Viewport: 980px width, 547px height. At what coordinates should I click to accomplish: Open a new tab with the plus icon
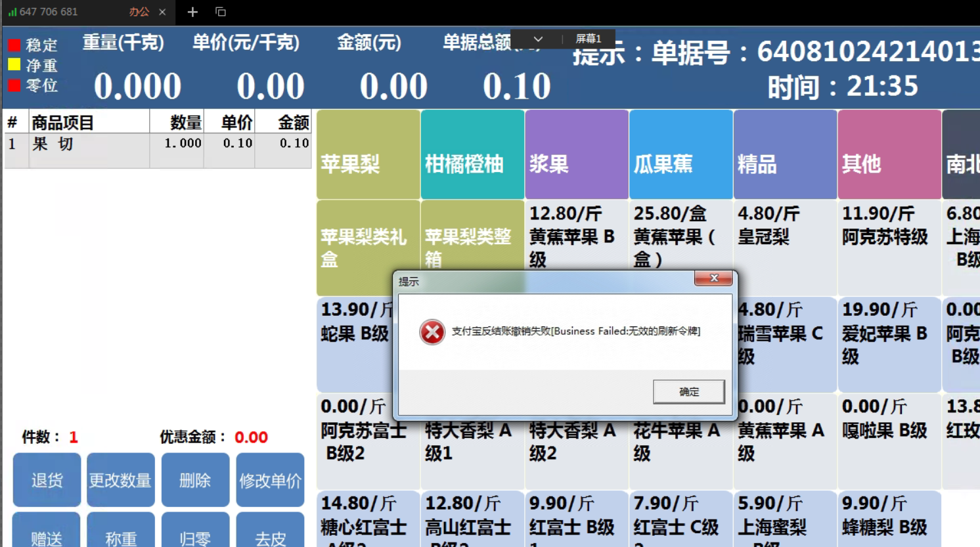coord(192,12)
